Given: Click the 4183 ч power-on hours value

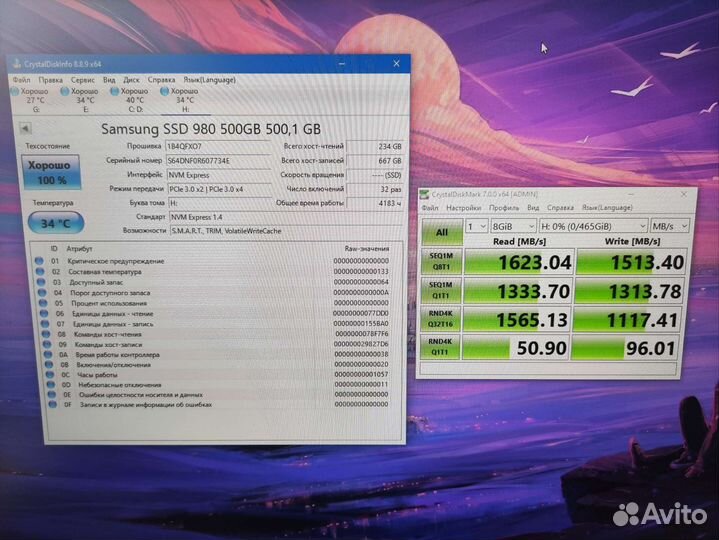Looking at the screenshot, I should 375,203.
